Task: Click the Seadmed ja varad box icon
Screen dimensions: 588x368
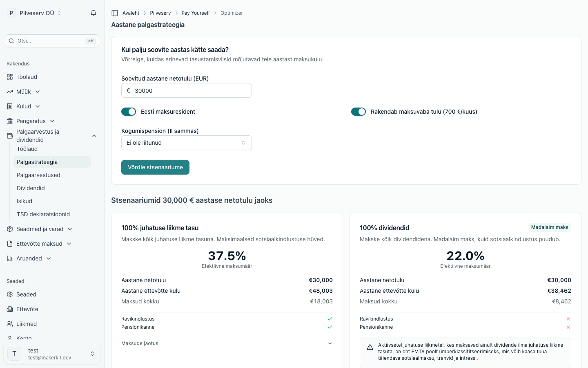Action: pos(10,229)
